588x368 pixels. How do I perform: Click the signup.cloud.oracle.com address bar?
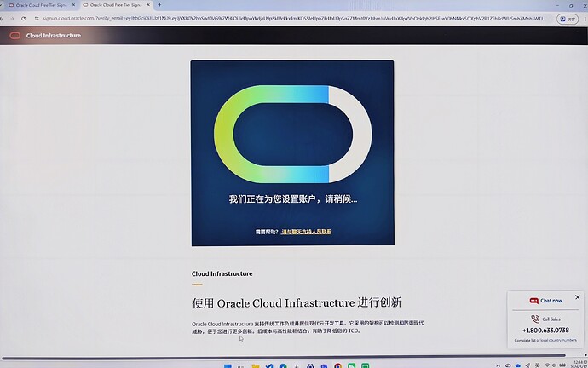[x=294, y=19]
